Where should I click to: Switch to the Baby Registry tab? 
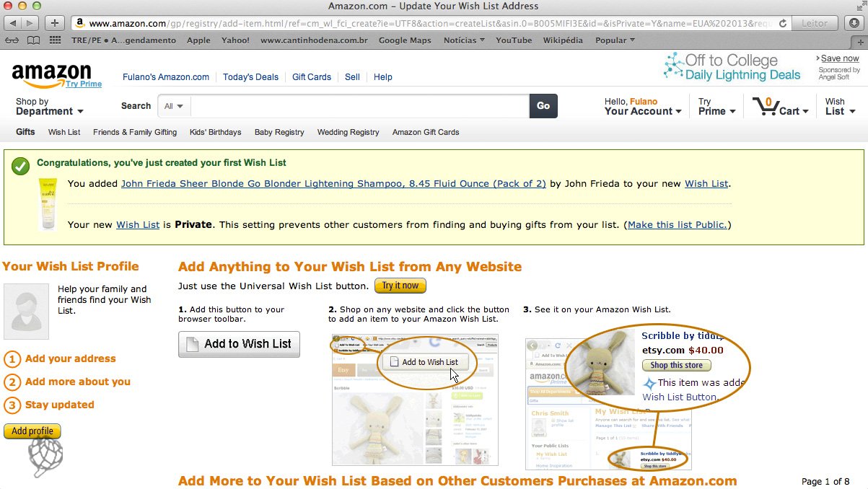point(279,132)
